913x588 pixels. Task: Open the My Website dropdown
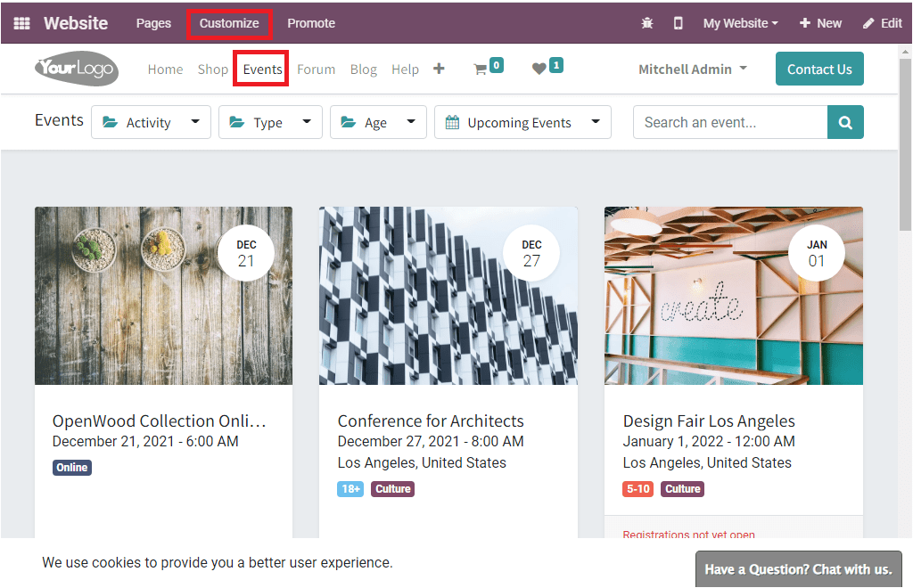[739, 23]
